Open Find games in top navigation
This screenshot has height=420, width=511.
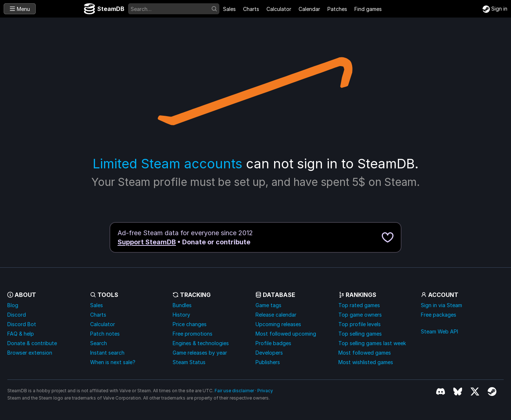(x=368, y=9)
